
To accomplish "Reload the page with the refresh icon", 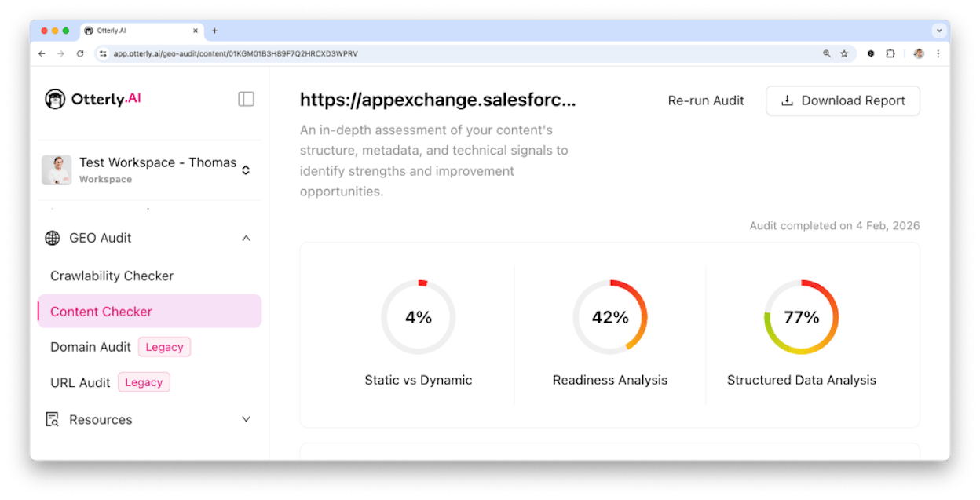I will [x=80, y=53].
